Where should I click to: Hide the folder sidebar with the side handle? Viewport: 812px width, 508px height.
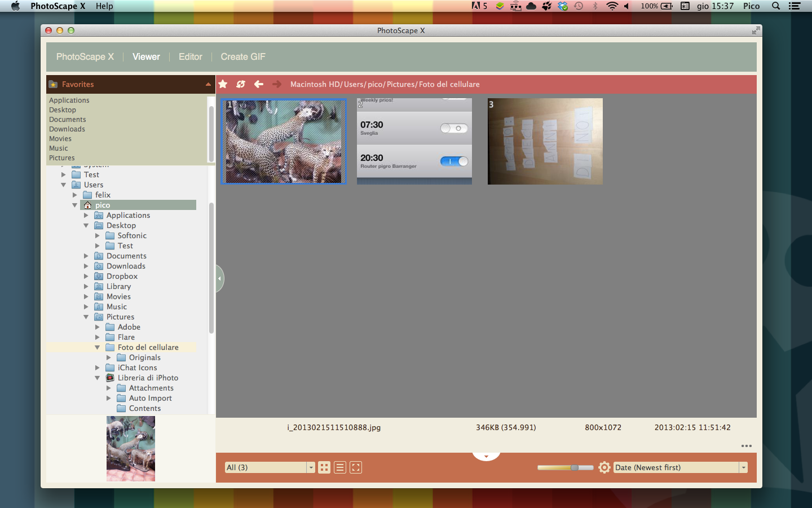pos(219,278)
